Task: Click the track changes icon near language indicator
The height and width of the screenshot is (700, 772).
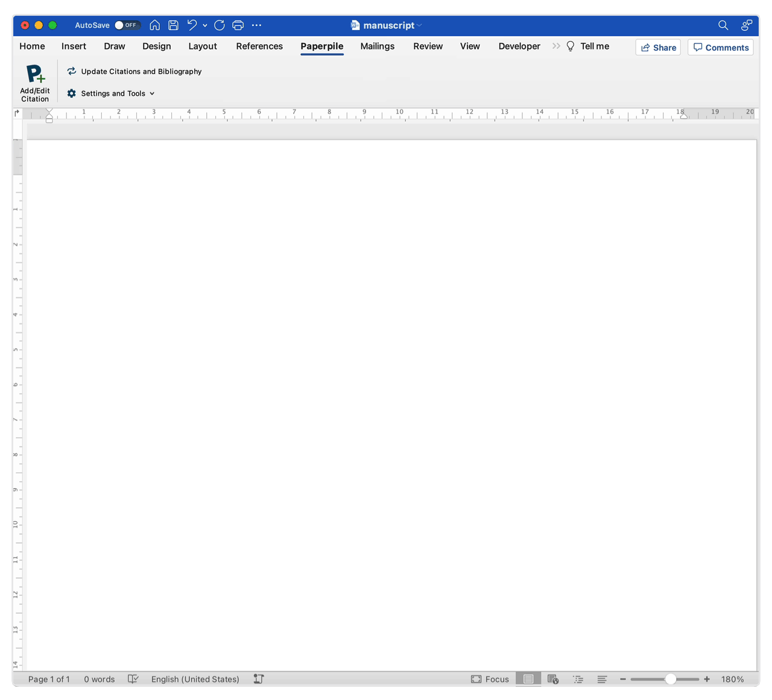Action: point(258,679)
